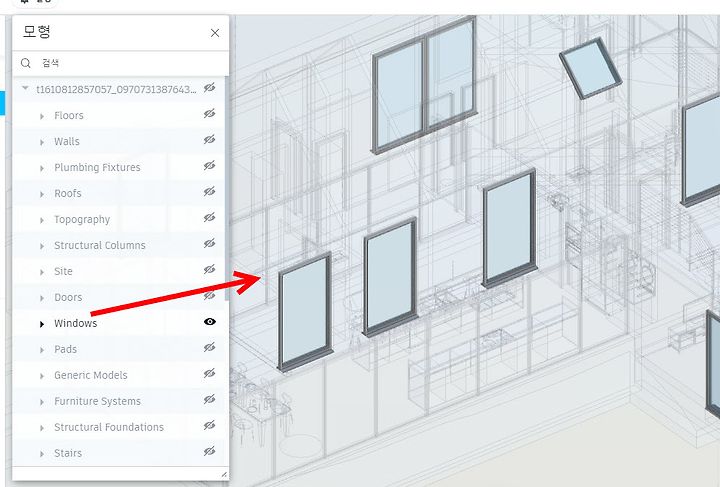Expand the Structural Columns category
This screenshot has height=487, width=720.
click(42, 246)
